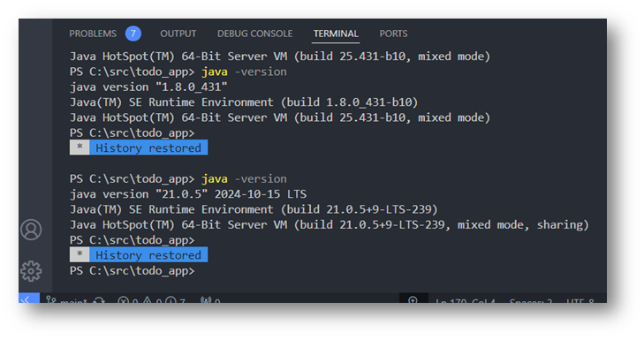
Task: Click the HotSpot line ending with sharing
Action: tap(330, 224)
